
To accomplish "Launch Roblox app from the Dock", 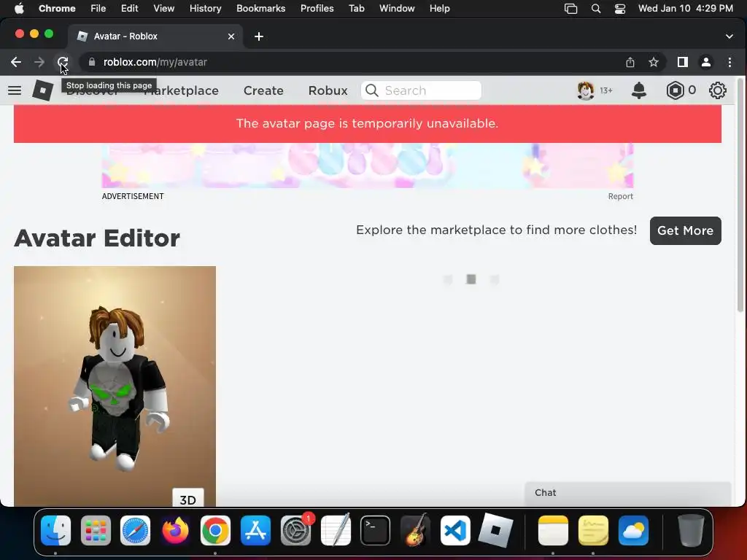I will 495,530.
